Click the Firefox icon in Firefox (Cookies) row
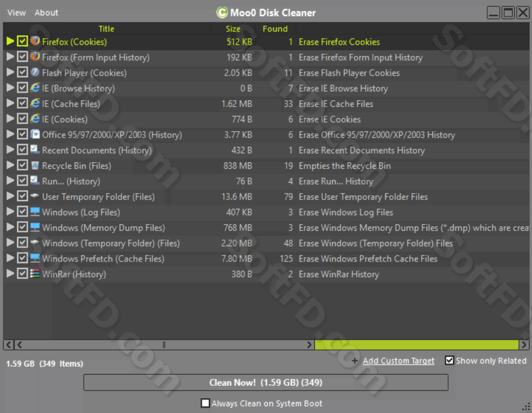 35,41
